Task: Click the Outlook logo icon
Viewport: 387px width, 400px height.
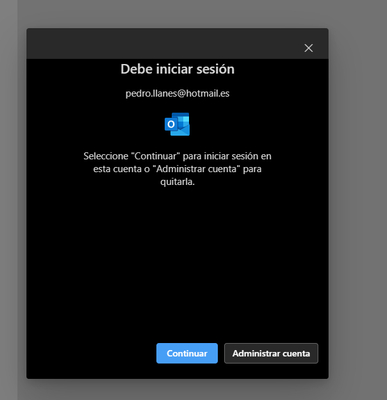Action: tap(177, 124)
